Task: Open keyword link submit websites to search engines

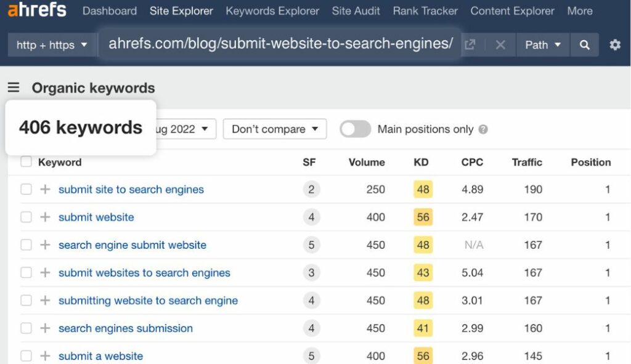Action: coord(144,273)
